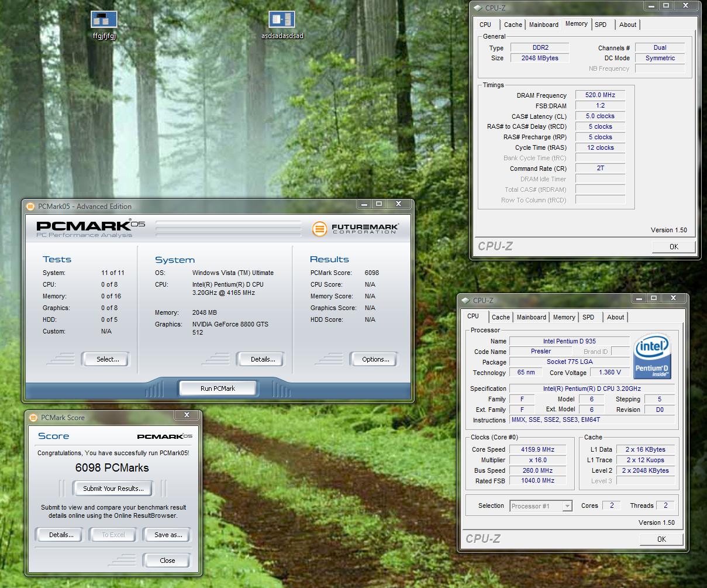
Task: Open the ffgjfjfgj desktop icon
Action: click(104, 20)
